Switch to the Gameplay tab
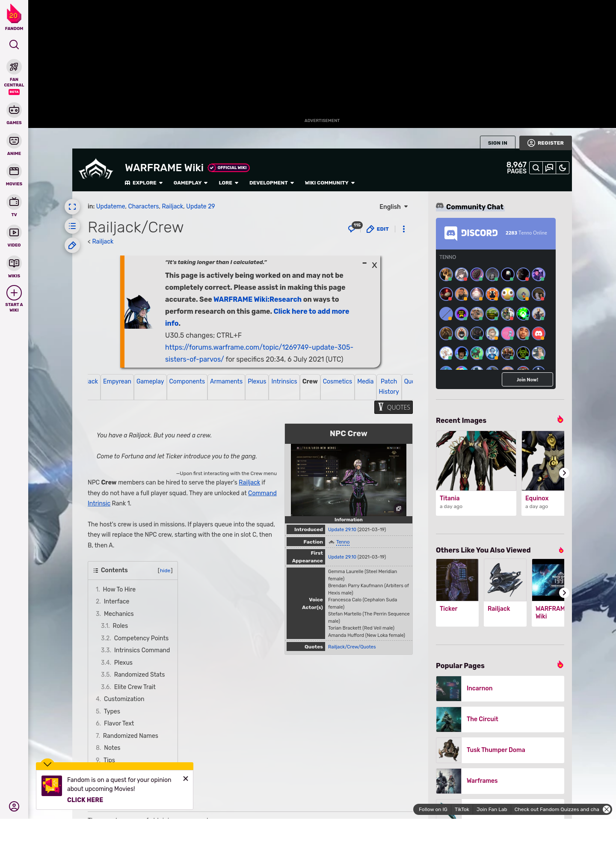Screen dimensions: 616x856 (x=150, y=381)
